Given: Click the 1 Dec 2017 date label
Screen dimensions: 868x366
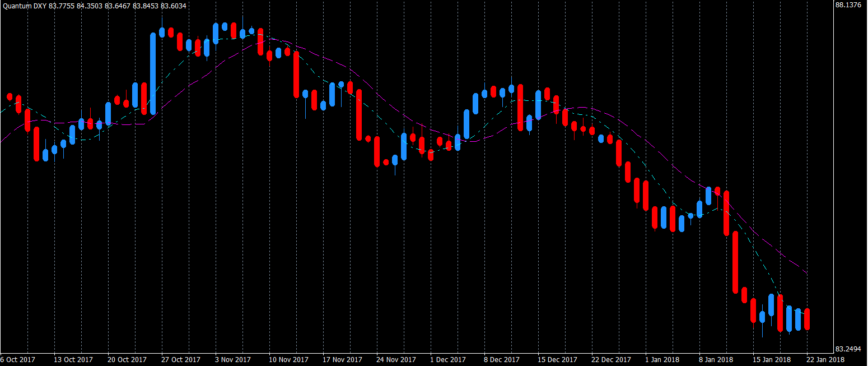Looking at the screenshot, I should pyautogui.click(x=448, y=359).
